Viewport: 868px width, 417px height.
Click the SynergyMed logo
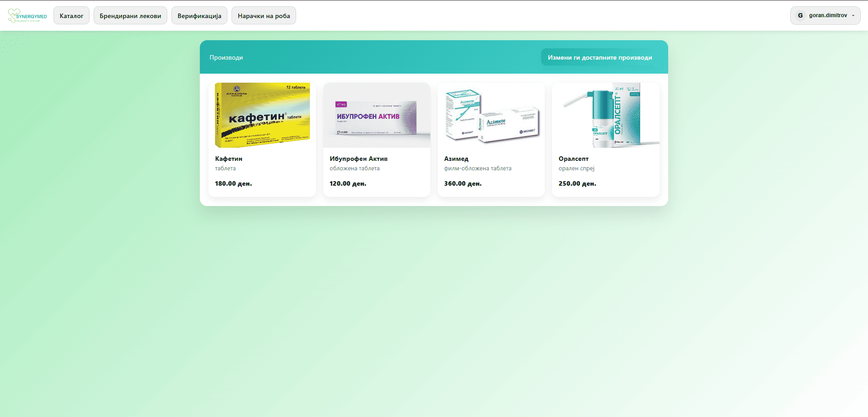click(x=27, y=16)
